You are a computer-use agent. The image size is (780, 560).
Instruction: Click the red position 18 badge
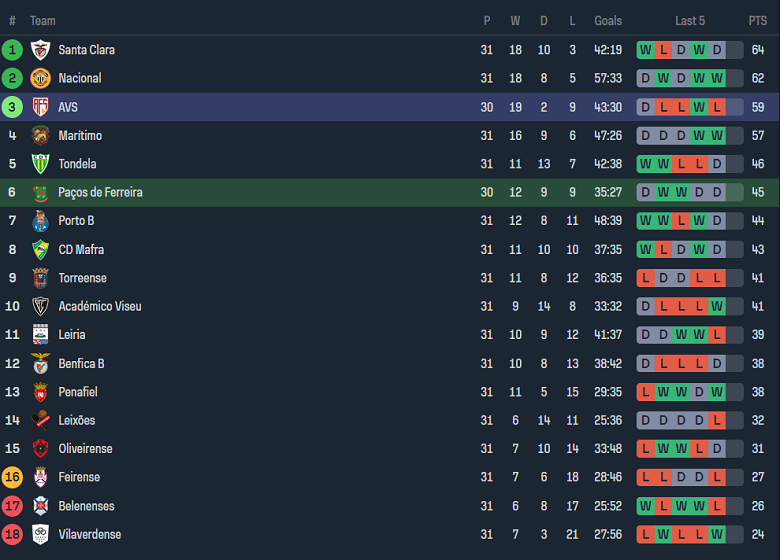click(13, 534)
